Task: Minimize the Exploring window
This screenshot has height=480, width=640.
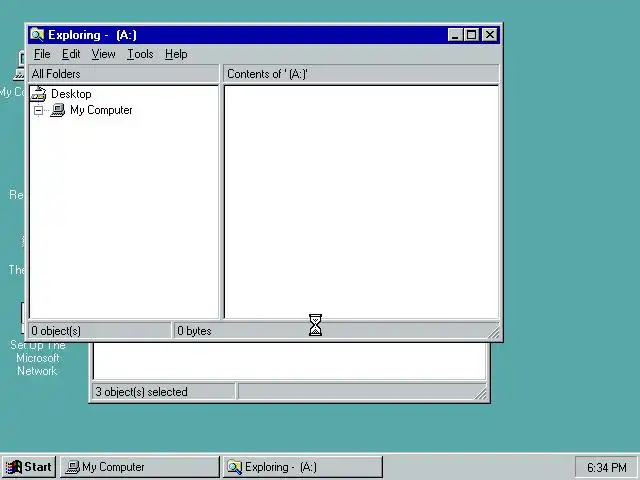Action: coord(455,35)
